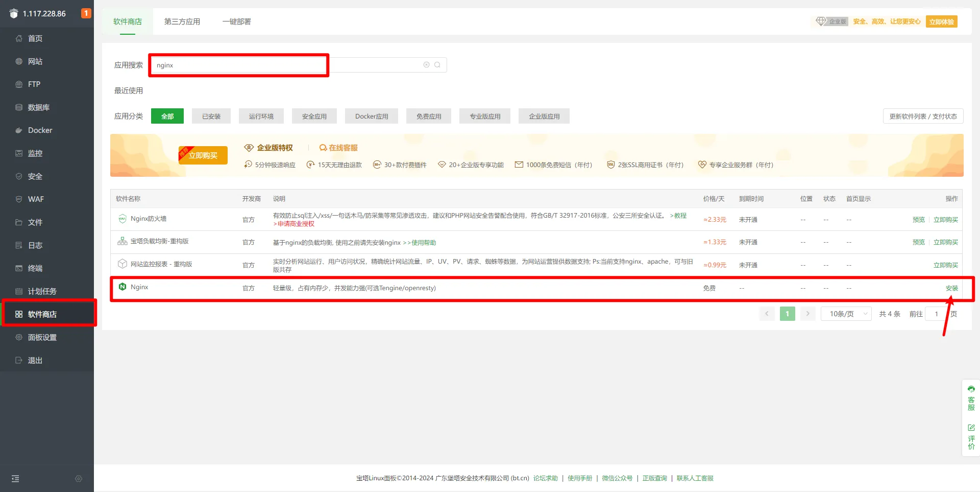
Task: Open 面板设置 gear icon in sidebar
Action: coord(19,337)
